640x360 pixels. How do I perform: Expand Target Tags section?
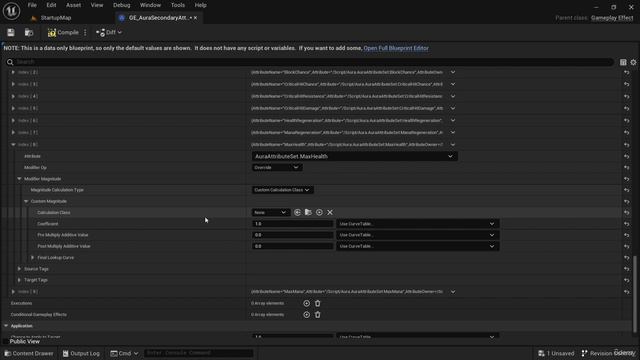[19, 280]
